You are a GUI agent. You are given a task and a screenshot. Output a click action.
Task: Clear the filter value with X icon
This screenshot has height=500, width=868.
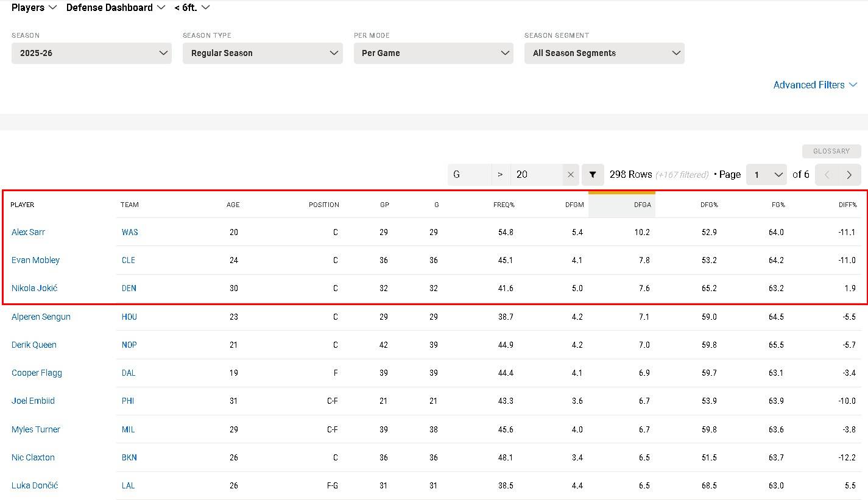click(x=570, y=175)
